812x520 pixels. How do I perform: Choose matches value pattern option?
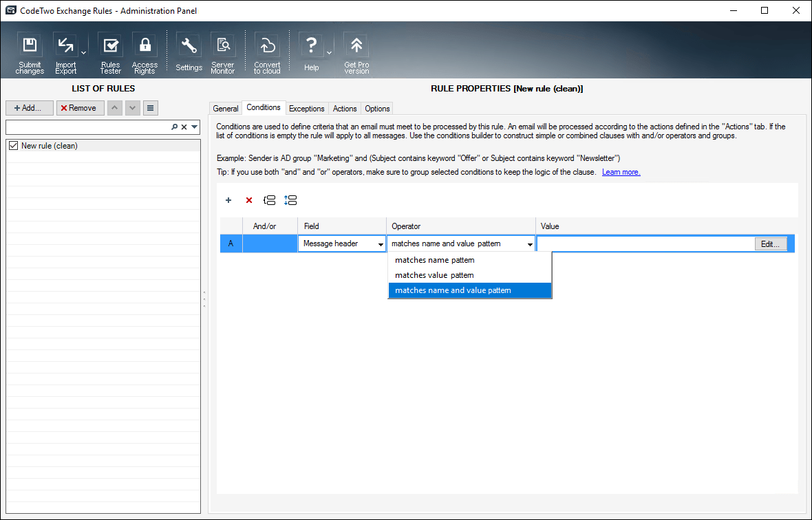point(470,275)
